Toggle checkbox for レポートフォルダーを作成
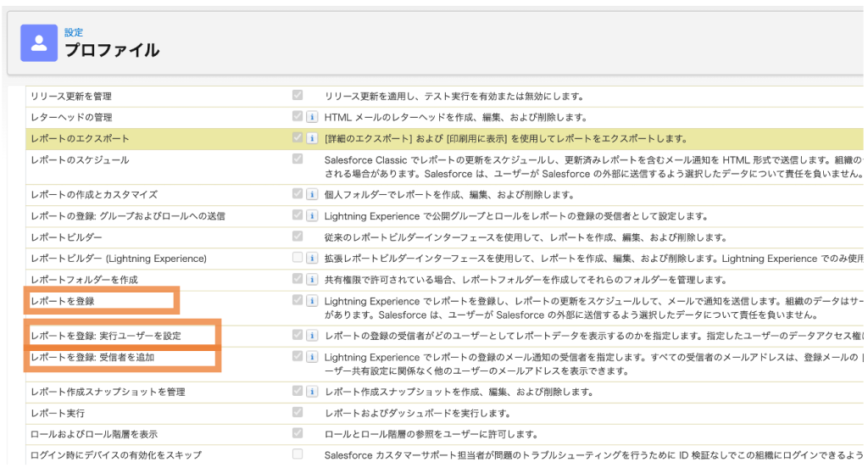Image resolution: width=868 pixels, height=468 pixels. (x=298, y=279)
